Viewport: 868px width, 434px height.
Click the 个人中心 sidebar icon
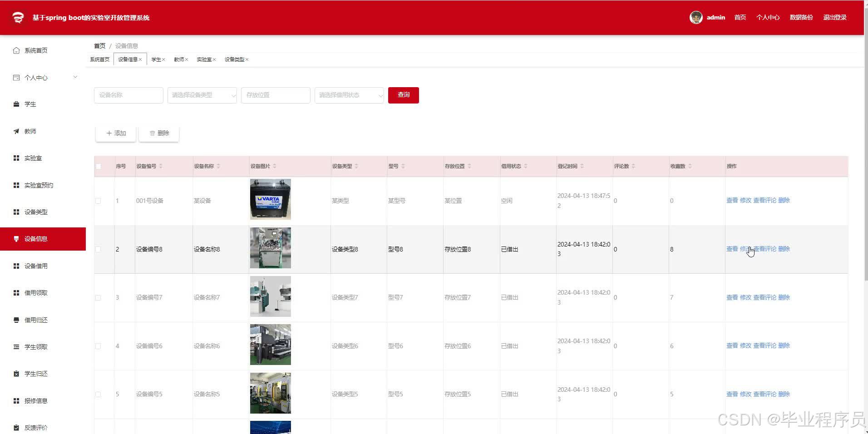click(x=16, y=78)
